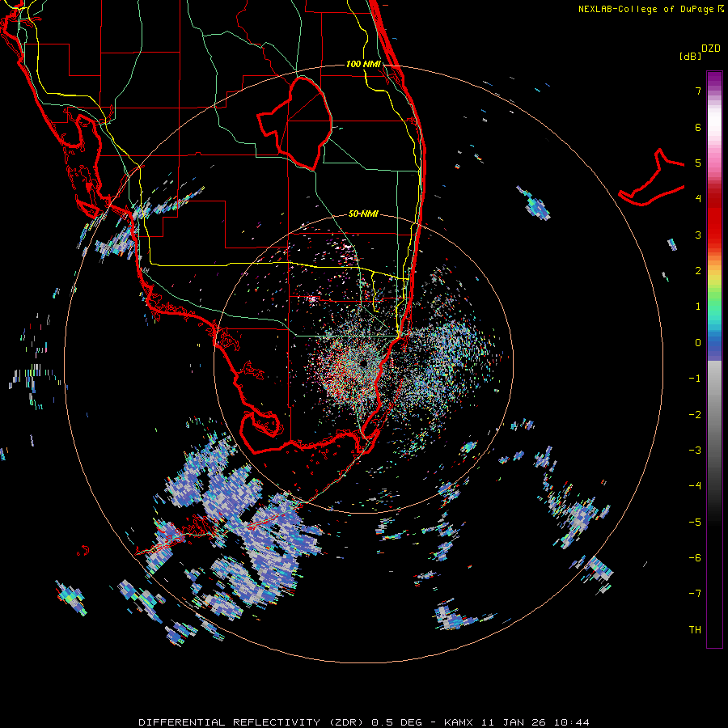The height and width of the screenshot is (728, 728).
Task: Click the Lake Okeechobee outline
Action: [x=295, y=123]
